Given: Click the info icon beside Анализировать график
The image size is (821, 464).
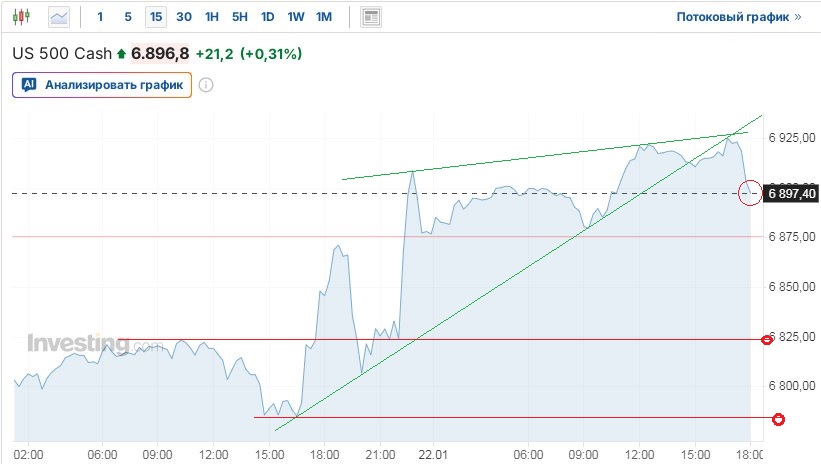Looking at the screenshot, I should tap(206, 85).
